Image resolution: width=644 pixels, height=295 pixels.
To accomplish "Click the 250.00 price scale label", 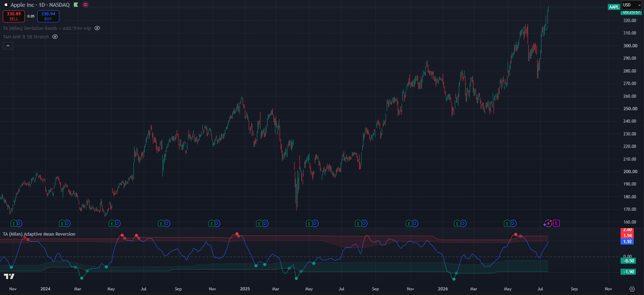I will [630, 109].
